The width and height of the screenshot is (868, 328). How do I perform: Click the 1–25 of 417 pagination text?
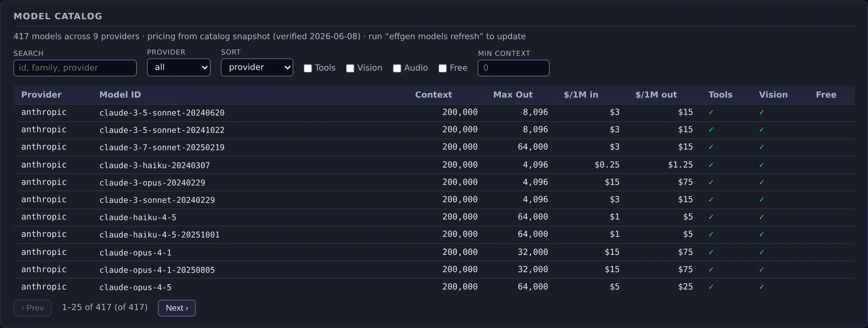pos(105,307)
